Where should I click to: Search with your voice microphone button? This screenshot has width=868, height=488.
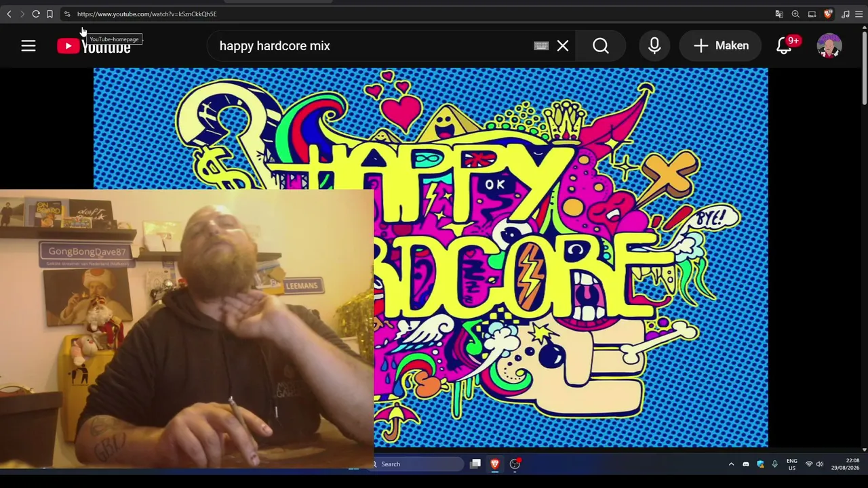[x=654, y=45]
